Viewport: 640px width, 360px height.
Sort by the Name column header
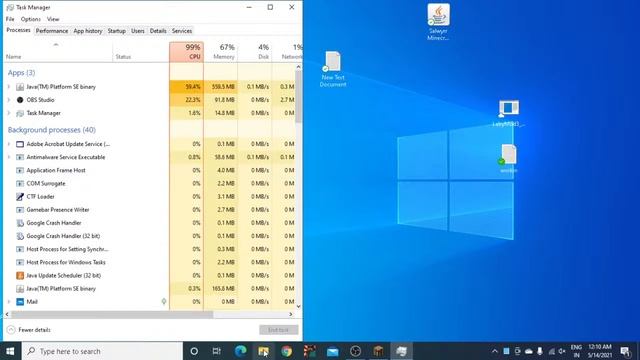click(x=58, y=52)
